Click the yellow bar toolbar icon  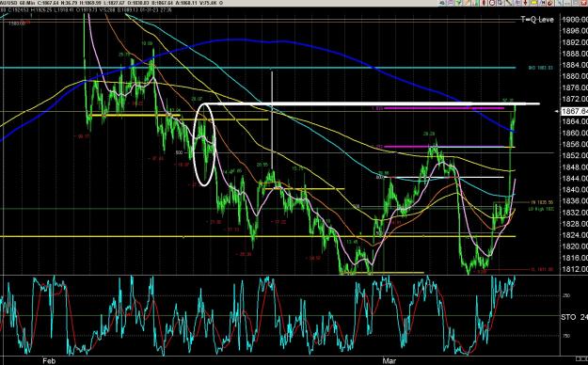[x=533, y=3]
